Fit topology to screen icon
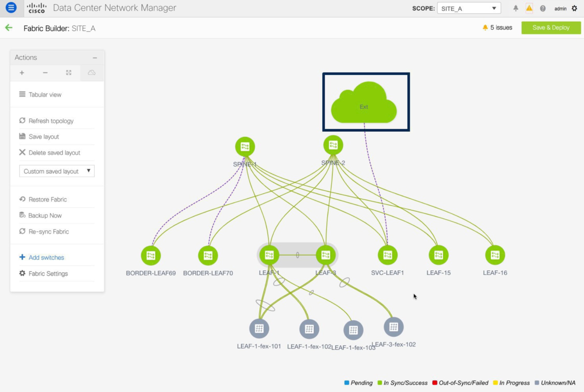This screenshot has height=392, width=584. point(69,73)
